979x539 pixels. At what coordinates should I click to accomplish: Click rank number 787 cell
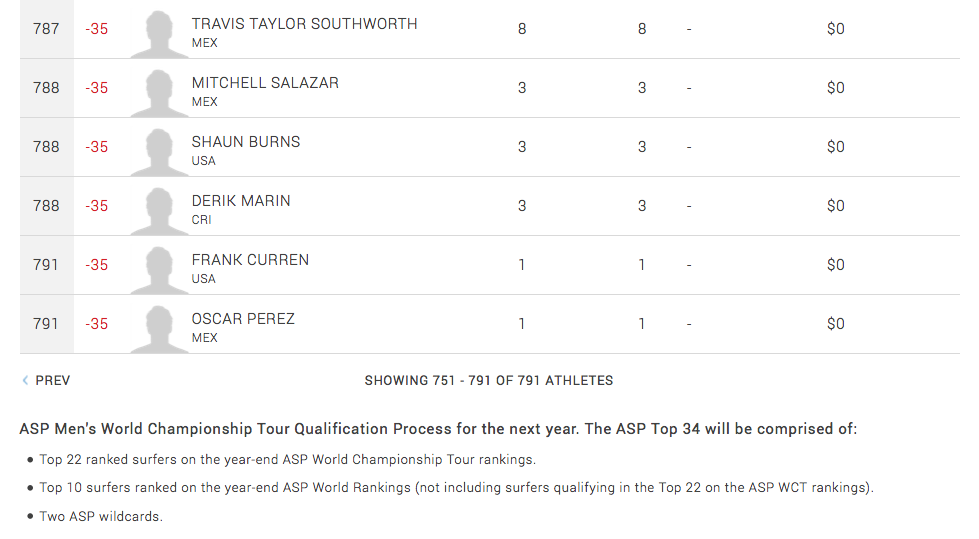coord(46,29)
